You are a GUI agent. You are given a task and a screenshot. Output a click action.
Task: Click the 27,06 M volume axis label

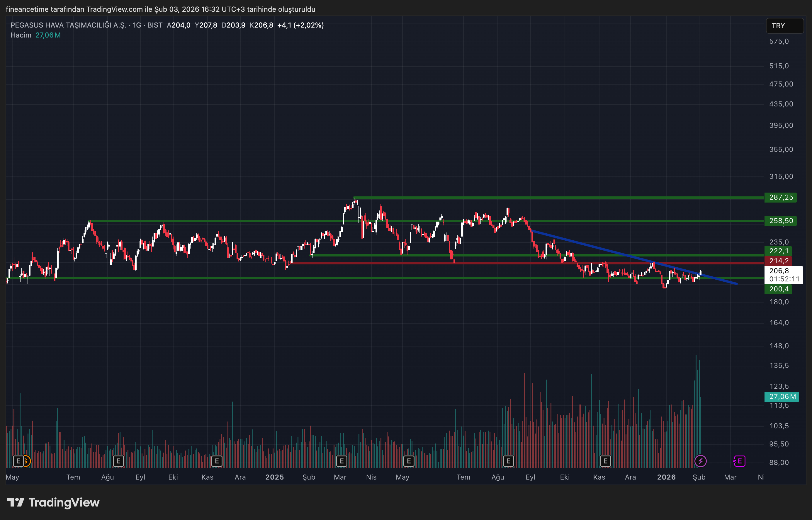pyautogui.click(x=781, y=397)
